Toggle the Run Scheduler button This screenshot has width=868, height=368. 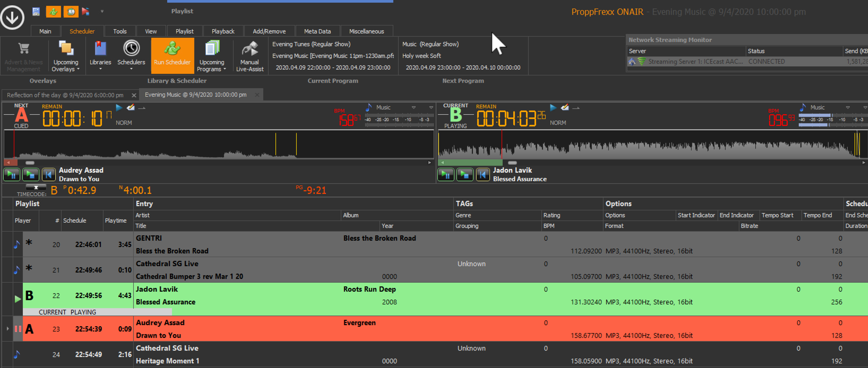[172, 56]
